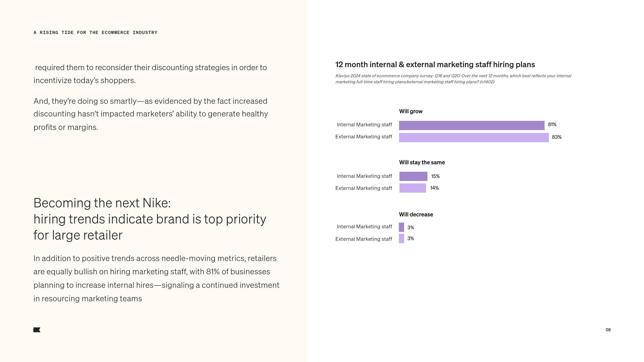The image size is (644, 362).
Task: Click the 'Becoming the next Nike' headline
Action: click(150, 219)
